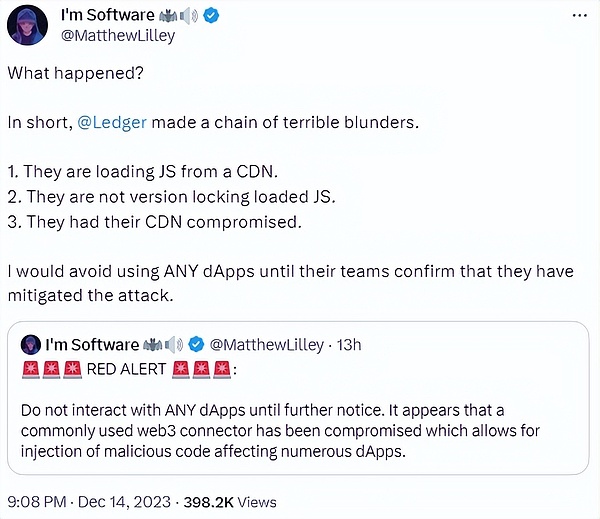The image size is (600, 519).
Task: Click the "I'm Software" display name at the top
Action: (x=108, y=15)
